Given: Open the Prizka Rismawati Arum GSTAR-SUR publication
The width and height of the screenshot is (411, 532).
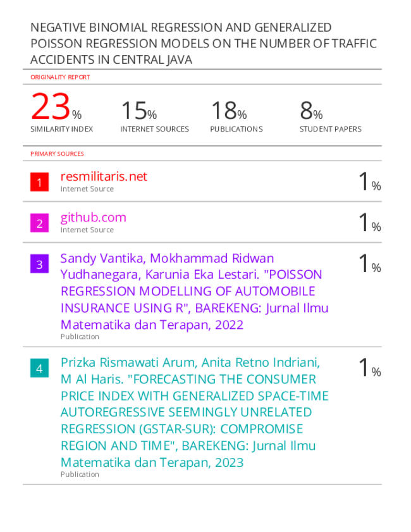Looking at the screenshot, I should point(194,412).
